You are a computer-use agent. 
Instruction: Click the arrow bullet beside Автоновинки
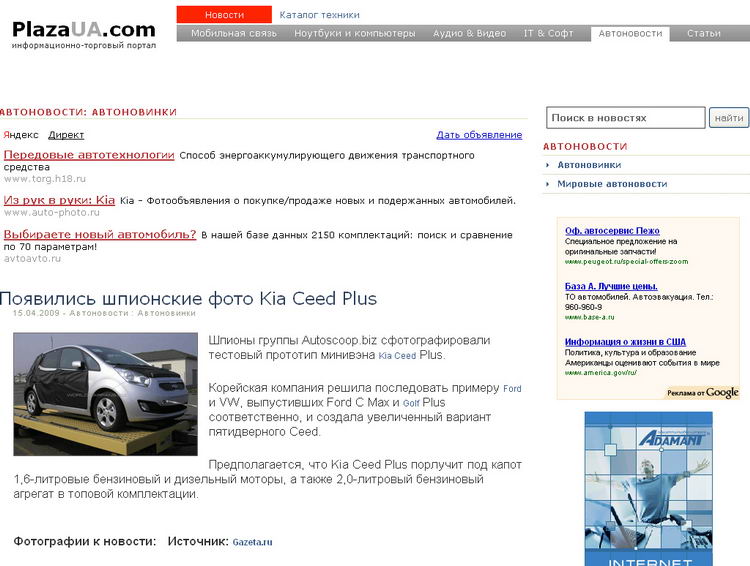(548, 165)
